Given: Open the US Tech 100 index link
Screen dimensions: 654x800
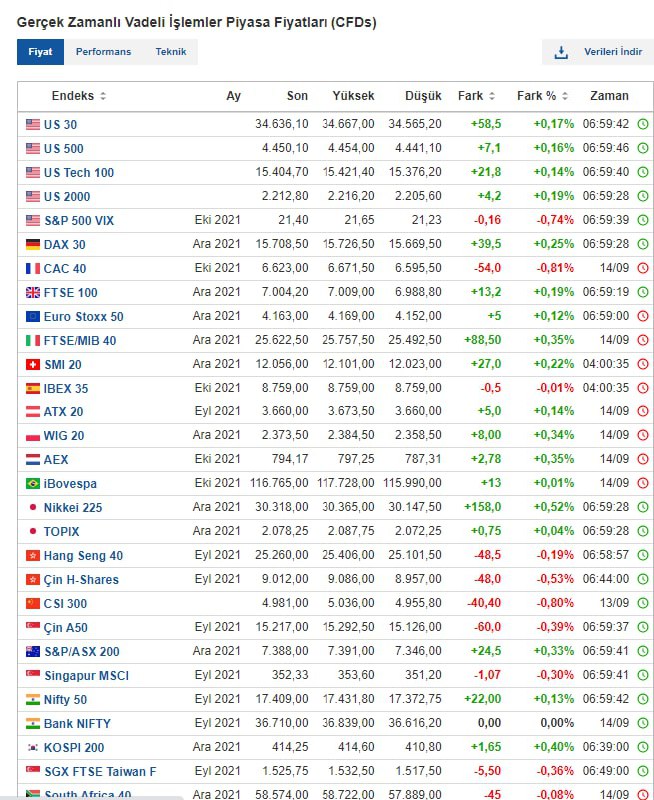Looking at the screenshot, I should coord(79,172).
